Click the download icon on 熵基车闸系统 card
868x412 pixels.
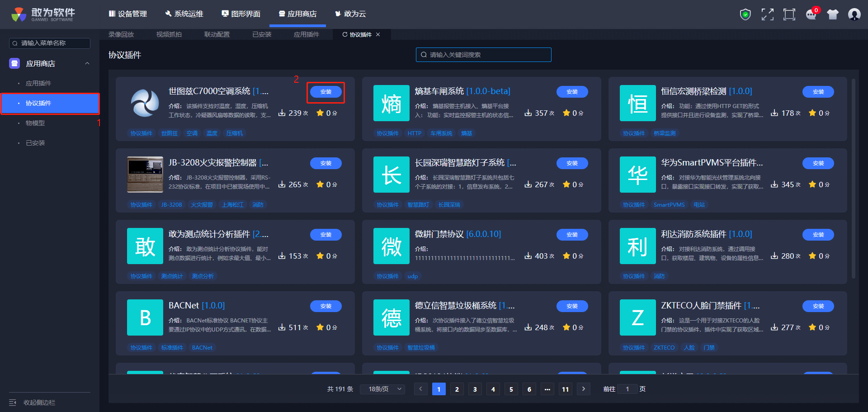528,113
